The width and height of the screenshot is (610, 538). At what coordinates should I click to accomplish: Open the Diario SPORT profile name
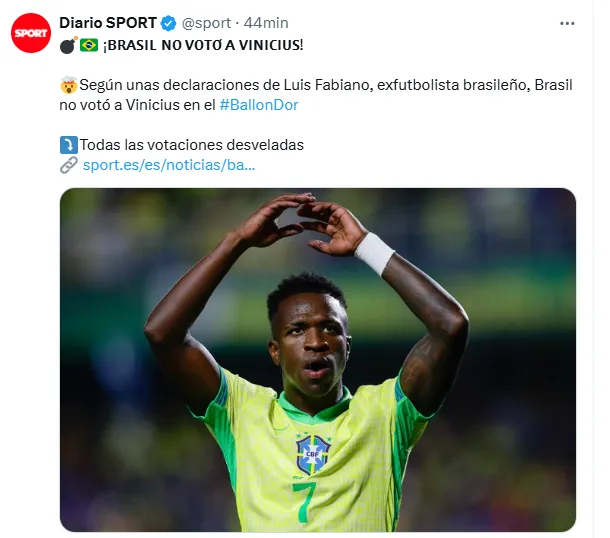(x=108, y=23)
